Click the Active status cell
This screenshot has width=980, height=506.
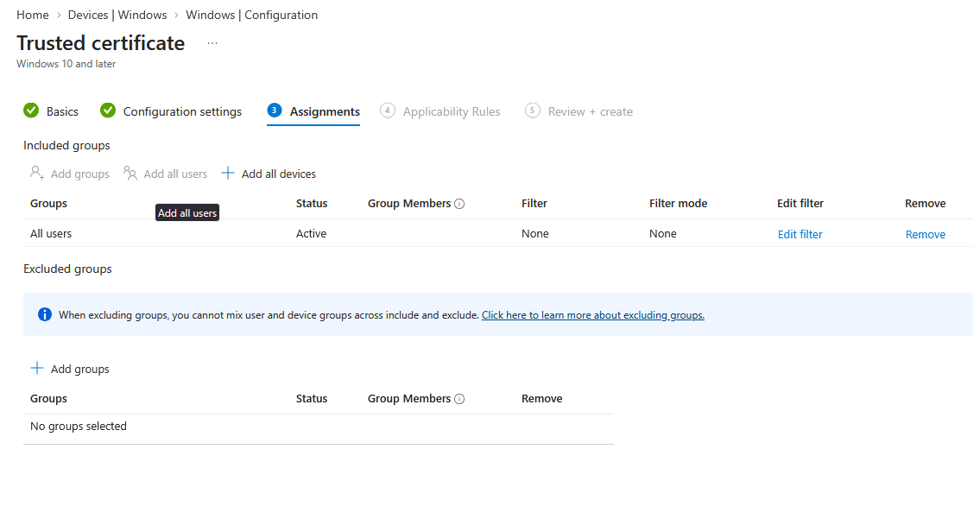(311, 234)
